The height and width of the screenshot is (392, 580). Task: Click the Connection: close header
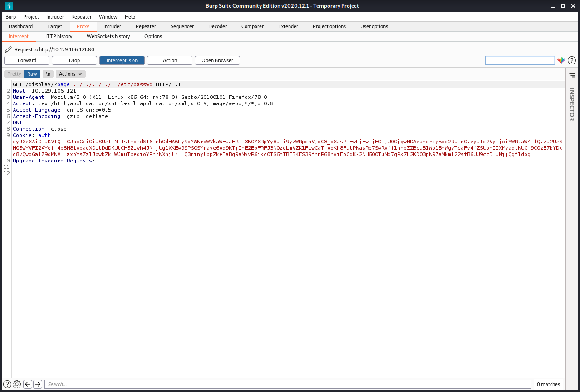(x=40, y=129)
